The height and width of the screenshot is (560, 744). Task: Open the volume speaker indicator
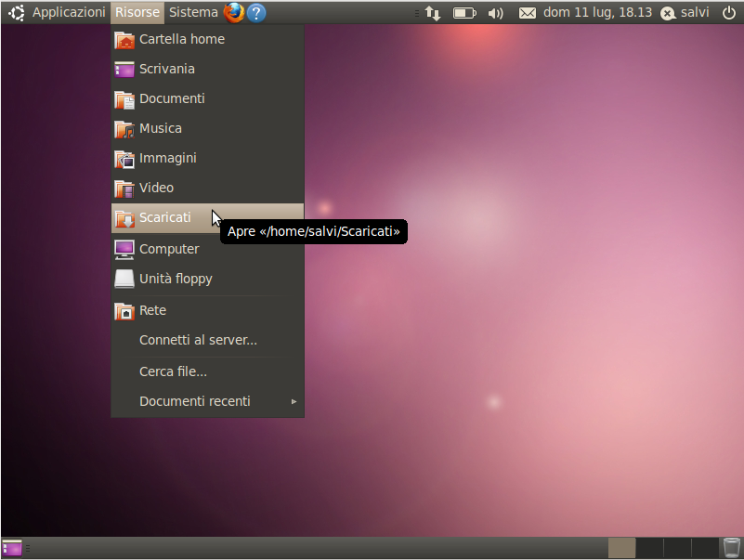coord(495,13)
